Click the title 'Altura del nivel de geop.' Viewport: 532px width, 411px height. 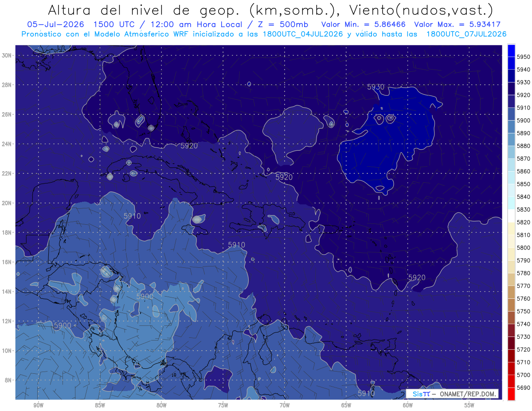pyautogui.click(x=145, y=10)
